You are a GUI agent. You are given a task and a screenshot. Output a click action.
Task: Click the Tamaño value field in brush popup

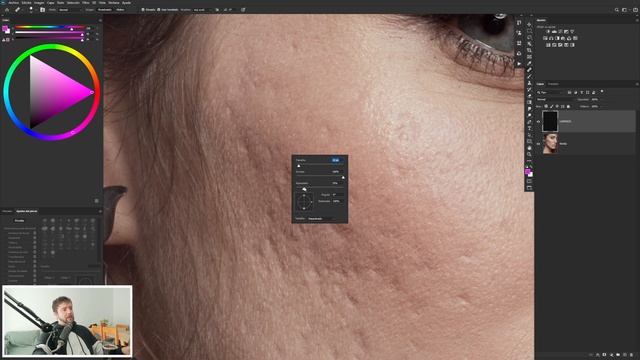click(336, 160)
